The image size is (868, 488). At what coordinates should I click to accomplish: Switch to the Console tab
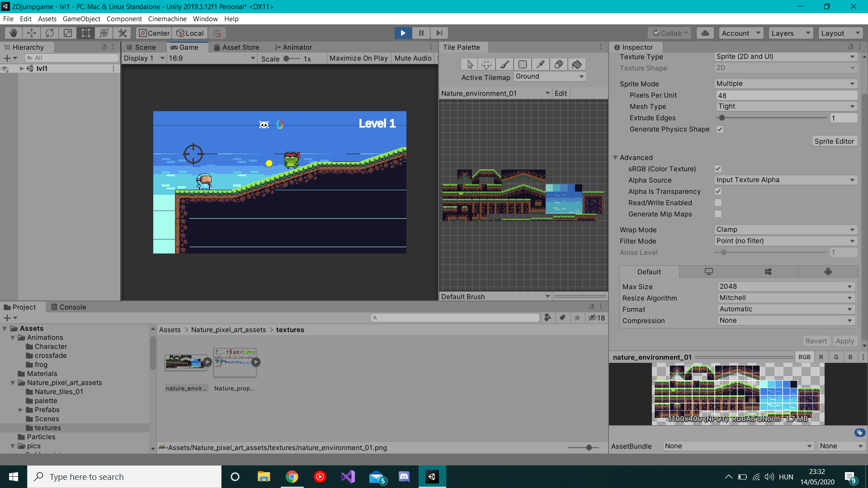68,307
